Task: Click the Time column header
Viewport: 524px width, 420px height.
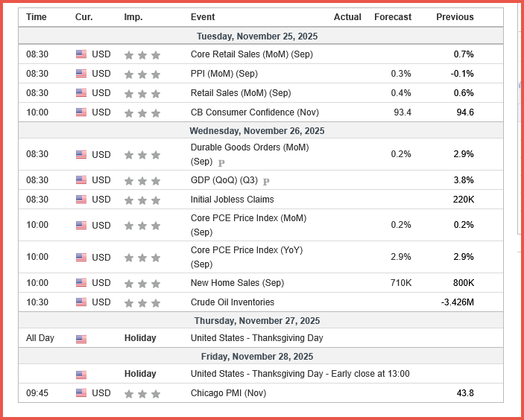Action: (37, 17)
